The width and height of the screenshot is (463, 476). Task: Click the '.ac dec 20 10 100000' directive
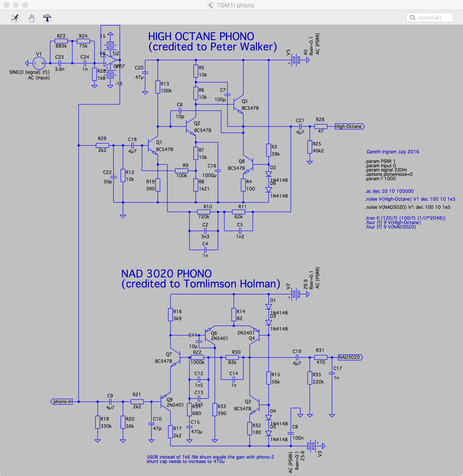click(389, 191)
